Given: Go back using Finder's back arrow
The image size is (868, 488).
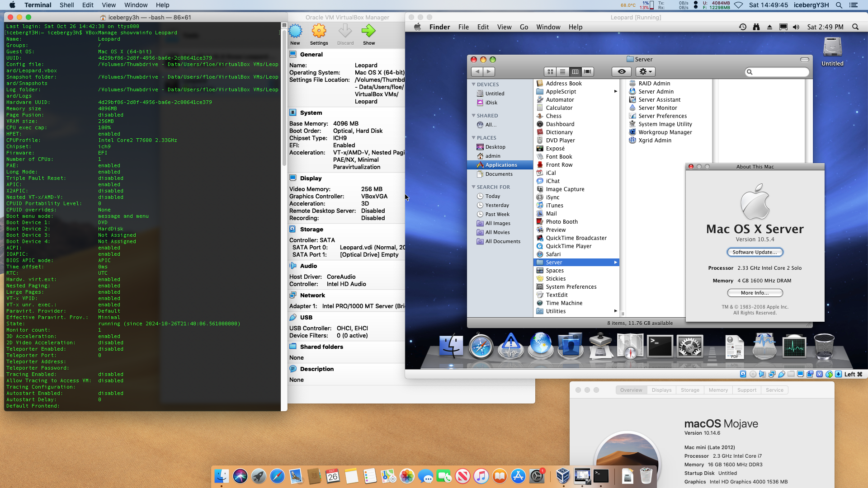Looking at the screenshot, I should point(477,71).
